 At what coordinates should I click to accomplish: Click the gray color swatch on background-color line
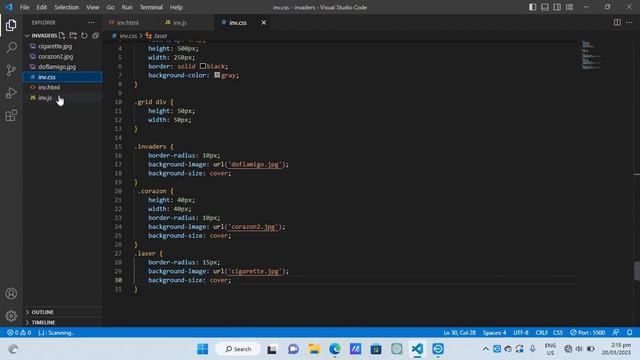click(217, 75)
